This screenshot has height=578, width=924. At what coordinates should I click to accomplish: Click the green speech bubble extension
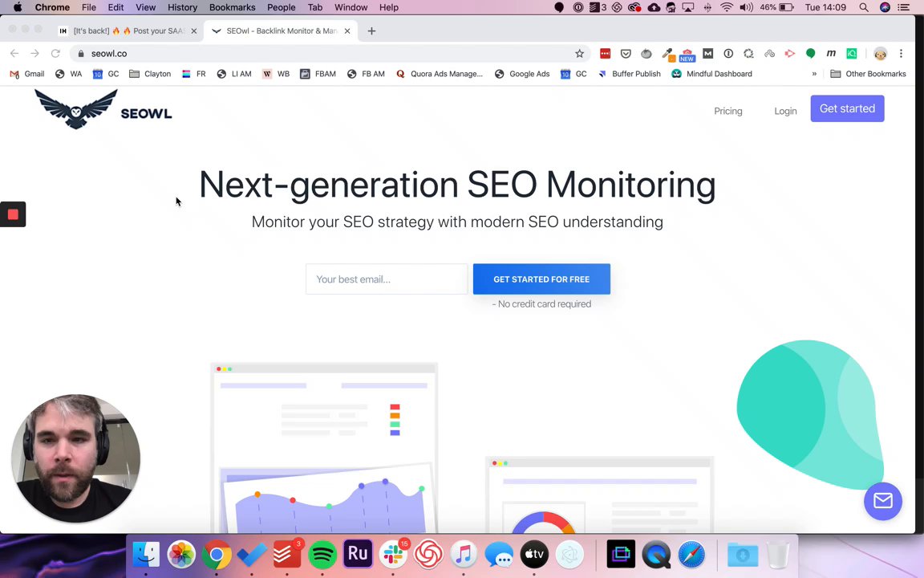pyautogui.click(x=810, y=54)
